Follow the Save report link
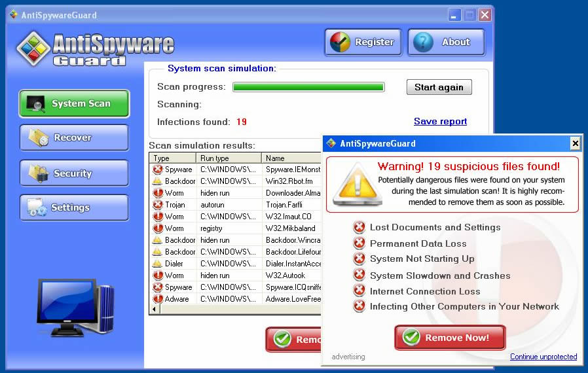The image size is (588, 373). [440, 122]
